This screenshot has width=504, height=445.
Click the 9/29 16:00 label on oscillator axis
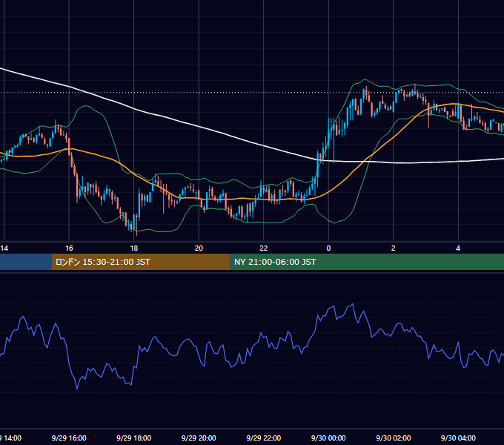click(69, 438)
